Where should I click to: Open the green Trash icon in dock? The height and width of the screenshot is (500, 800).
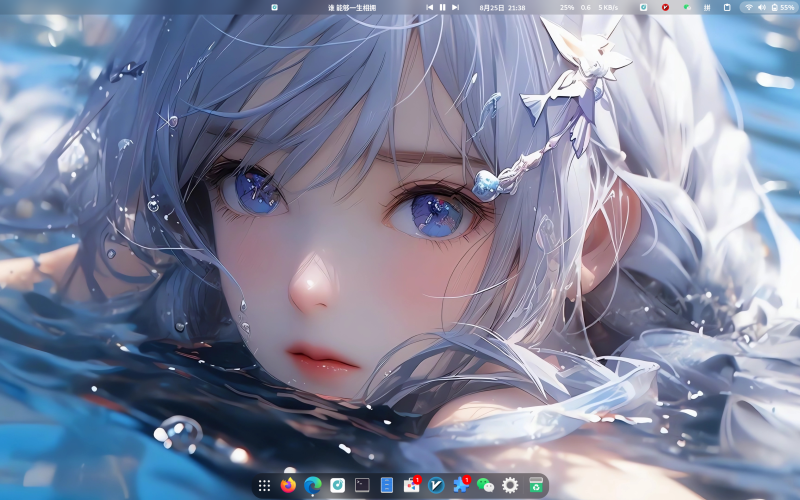pos(536,485)
